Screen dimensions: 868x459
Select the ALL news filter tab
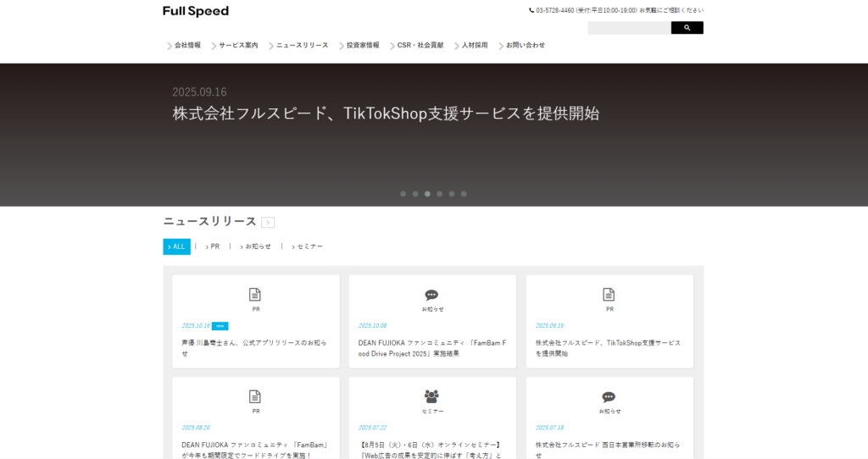[x=177, y=246]
